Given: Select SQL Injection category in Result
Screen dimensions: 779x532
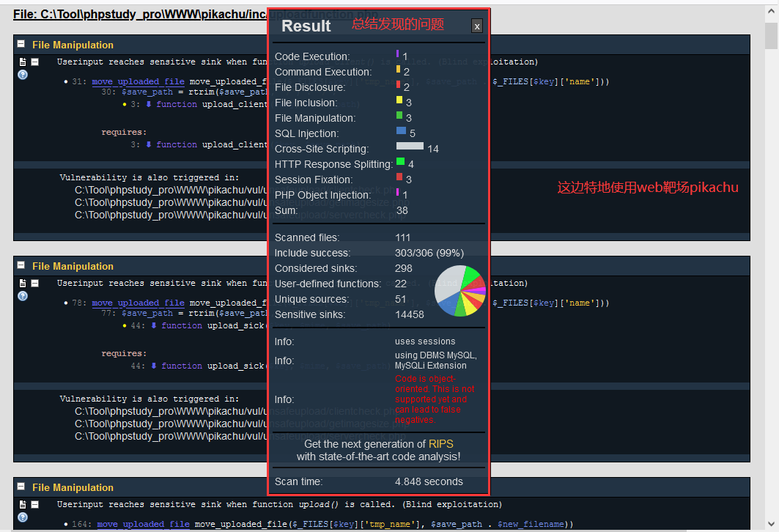Looking at the screenshot, I should point(306,133).
